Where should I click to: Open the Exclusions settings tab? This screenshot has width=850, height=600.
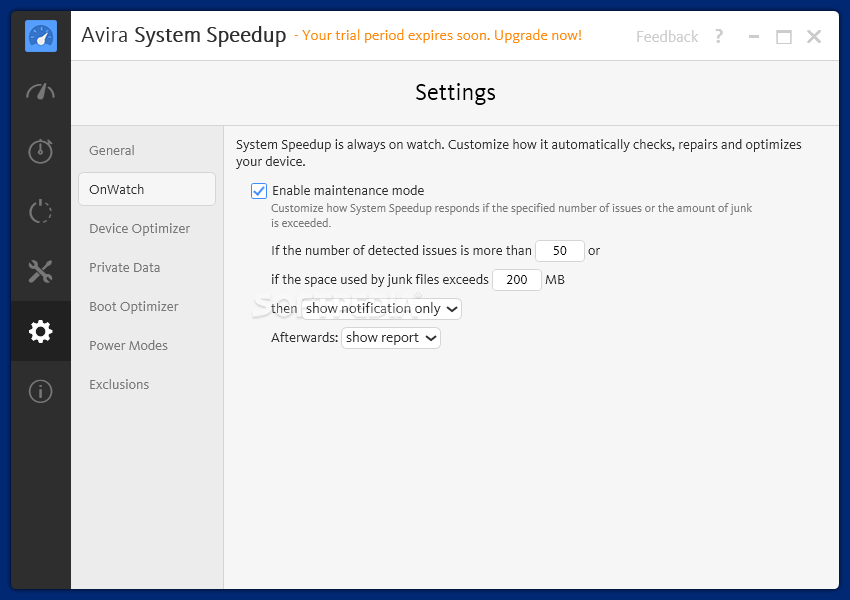click(x=119, y=384)
